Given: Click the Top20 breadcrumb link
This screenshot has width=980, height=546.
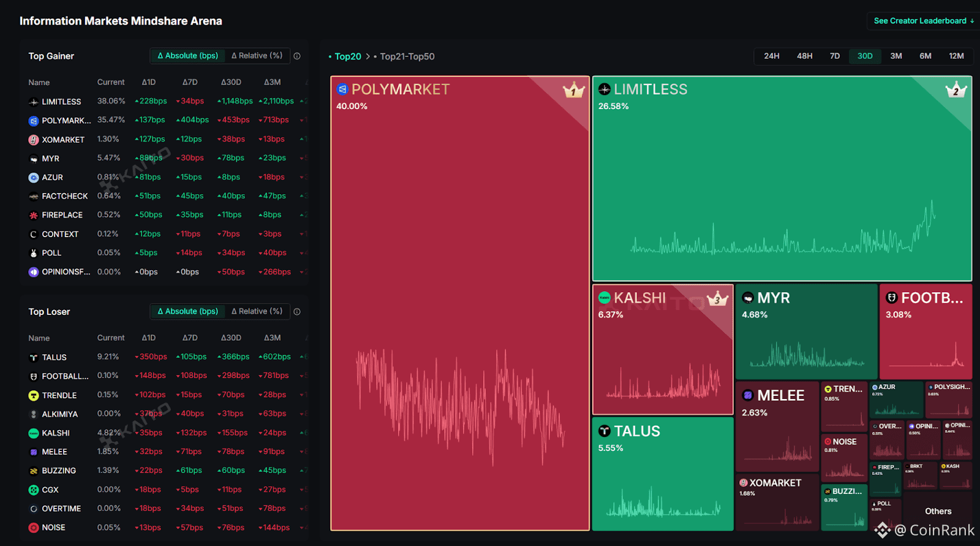Looking at the screenshot, I should point(347,56).
